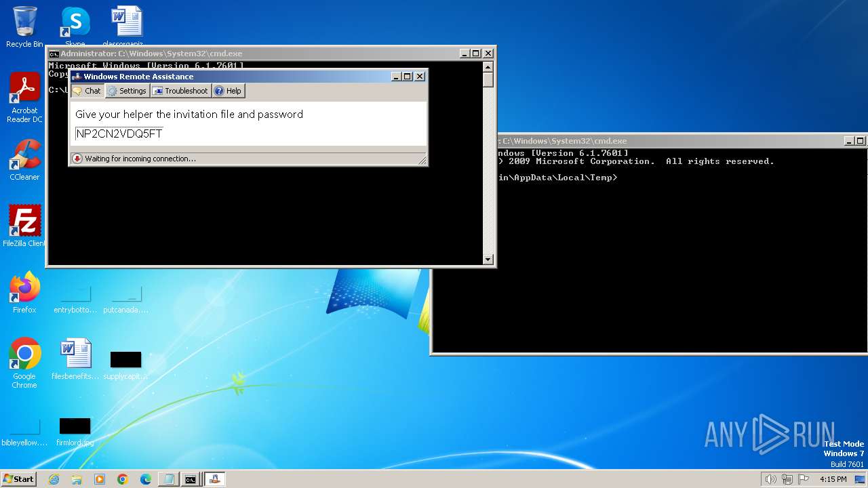
Task: Click the red status icon beside 'Waiting for incoming connection'
Action: coord(77,159)
